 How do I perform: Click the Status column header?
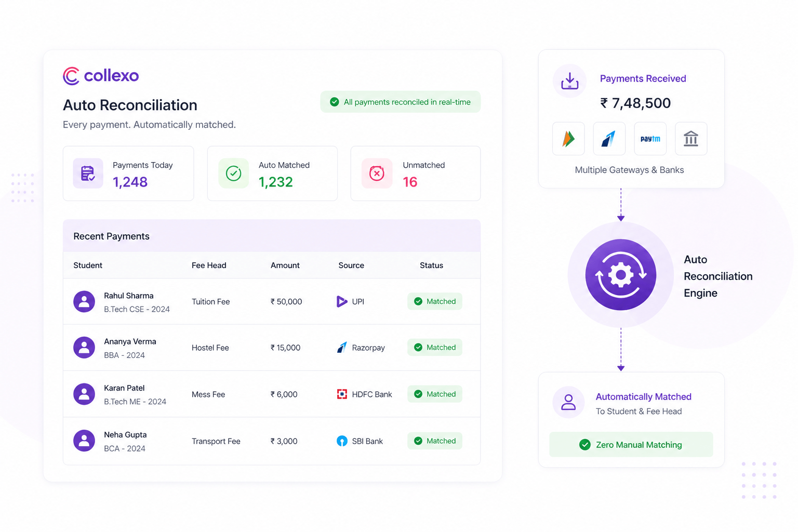(431, 265)
